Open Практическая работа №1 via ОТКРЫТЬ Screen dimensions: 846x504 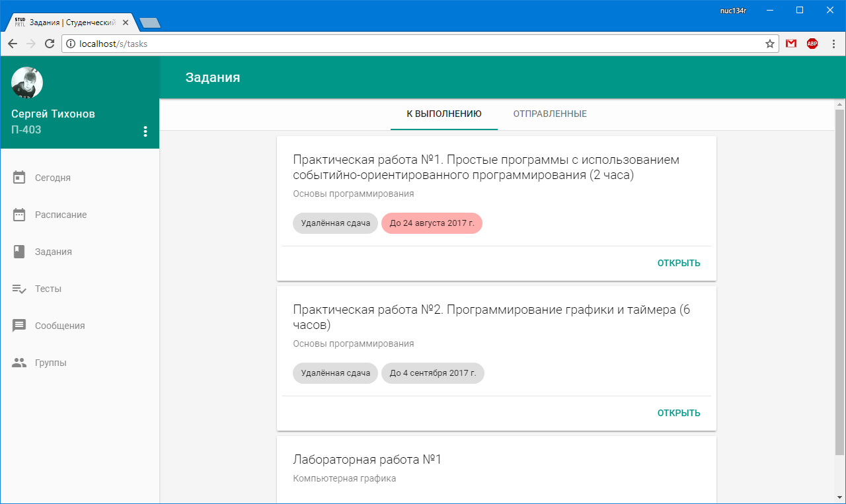click(678, 262)
